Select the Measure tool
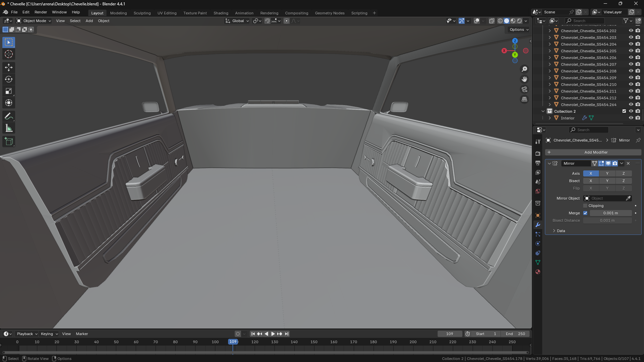 click(9, 128)
